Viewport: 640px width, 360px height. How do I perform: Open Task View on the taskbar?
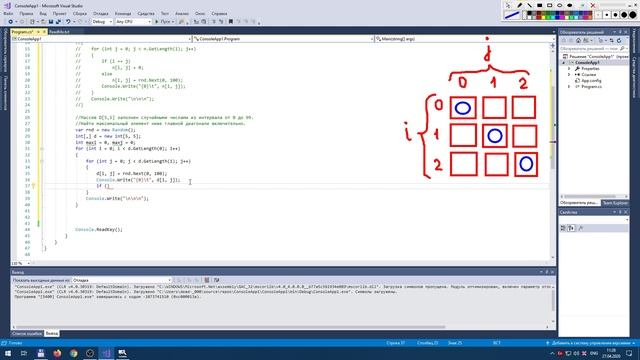click(x=24, y=353)
